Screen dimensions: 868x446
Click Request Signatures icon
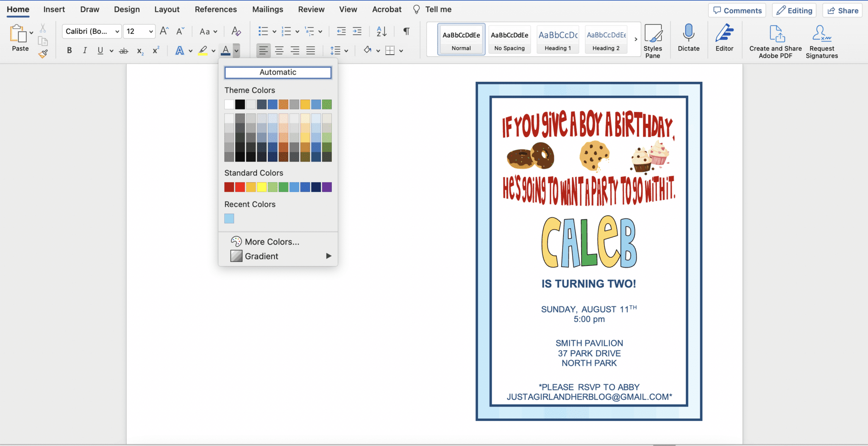coord(822,41)
